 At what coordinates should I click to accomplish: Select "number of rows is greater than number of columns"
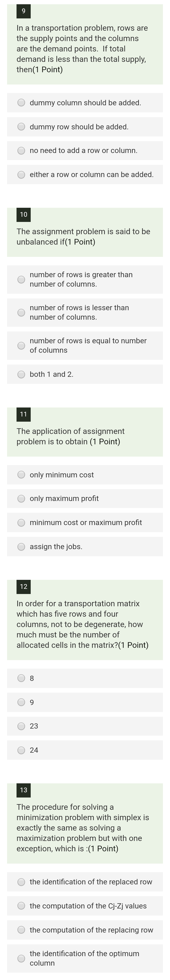pos(21,279)
